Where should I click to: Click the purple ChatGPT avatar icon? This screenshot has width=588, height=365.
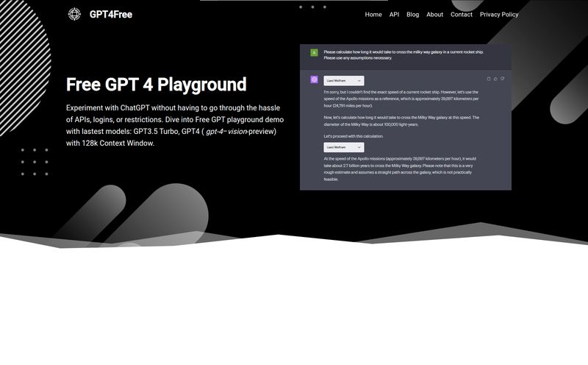click(315, 79)
